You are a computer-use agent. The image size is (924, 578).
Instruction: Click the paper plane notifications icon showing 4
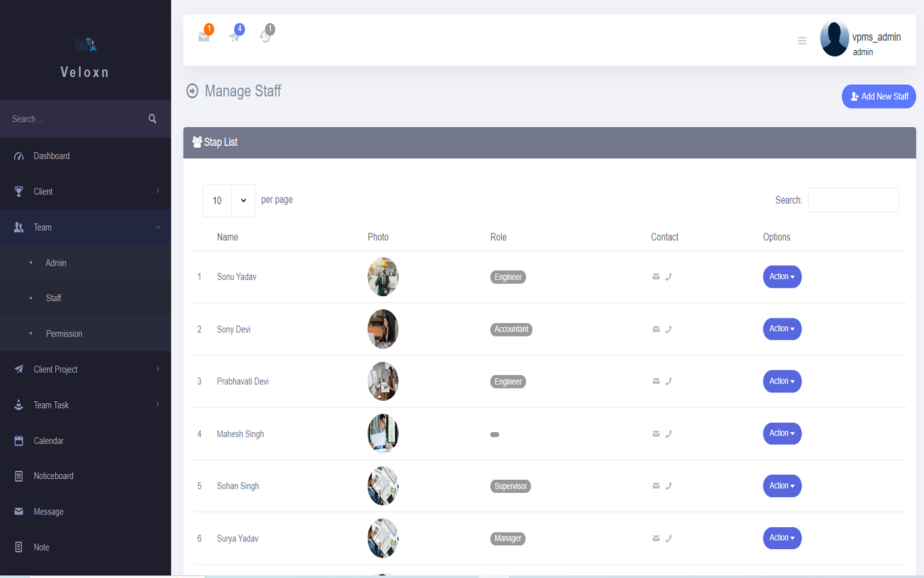pos(235,37)
